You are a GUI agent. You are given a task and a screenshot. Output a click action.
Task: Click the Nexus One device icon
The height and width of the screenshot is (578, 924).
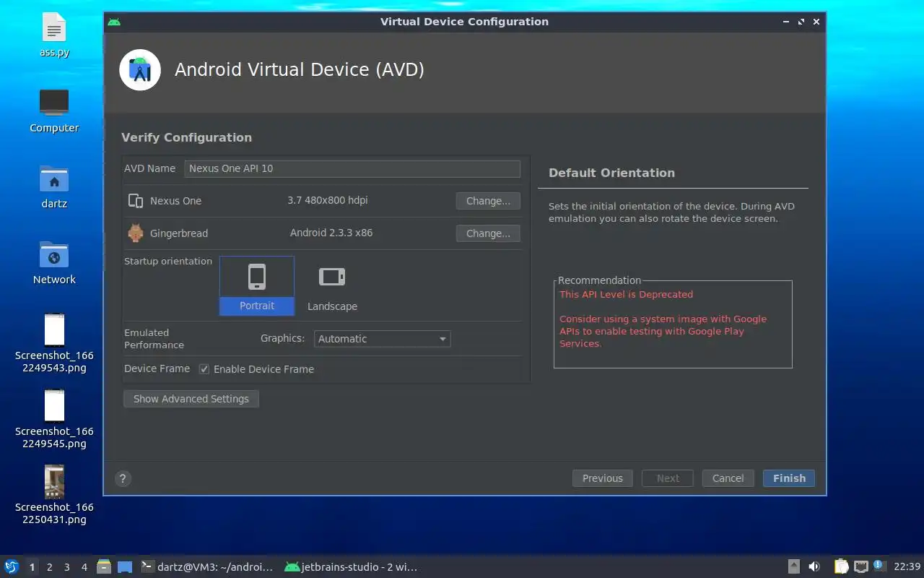pyautogui.click(x=135, y=201)
